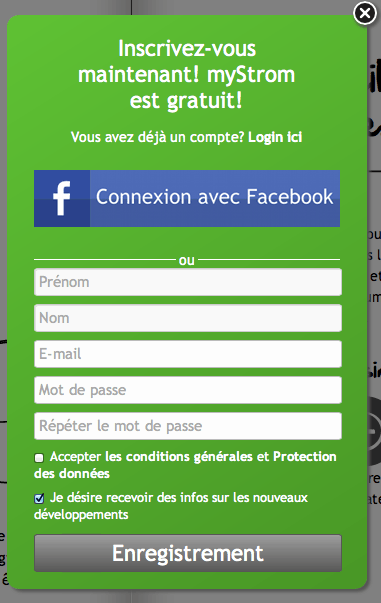Focus the 'Répéter le mot de passe' field
Screen dimensions: 381x603
coord(188,426)
